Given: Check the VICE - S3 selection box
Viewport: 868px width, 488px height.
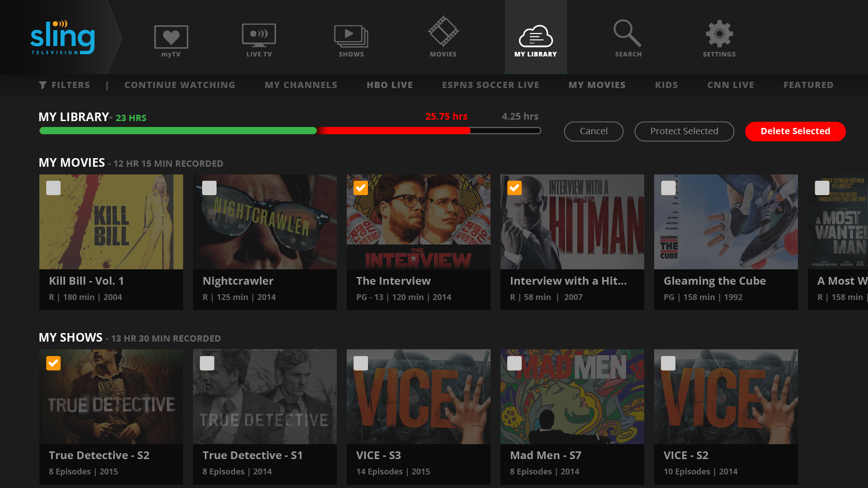Looking at the screenshot, I should [361, 363].
